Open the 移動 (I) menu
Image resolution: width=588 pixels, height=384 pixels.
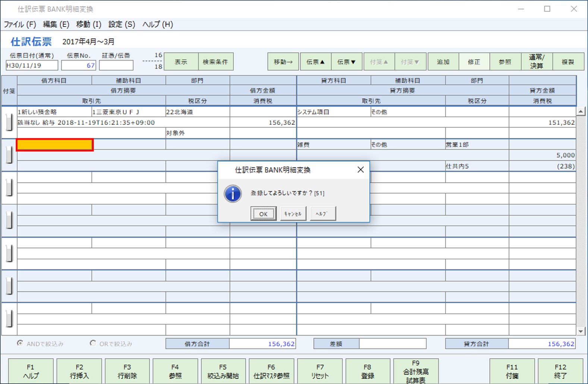pyautogui.click(x=88, y=24)
